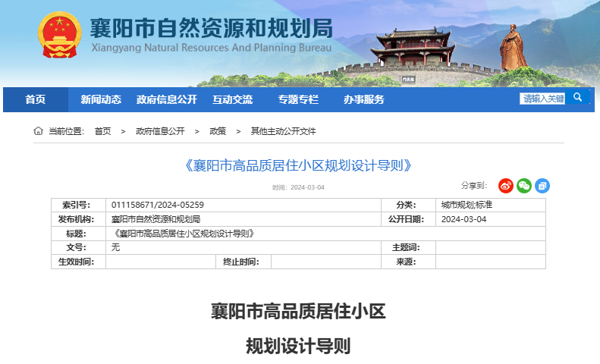The width and height of the screenshot is (600, 364).
Task: Open the 新闻动态 menu item
Action: click(x=101, y=99)
